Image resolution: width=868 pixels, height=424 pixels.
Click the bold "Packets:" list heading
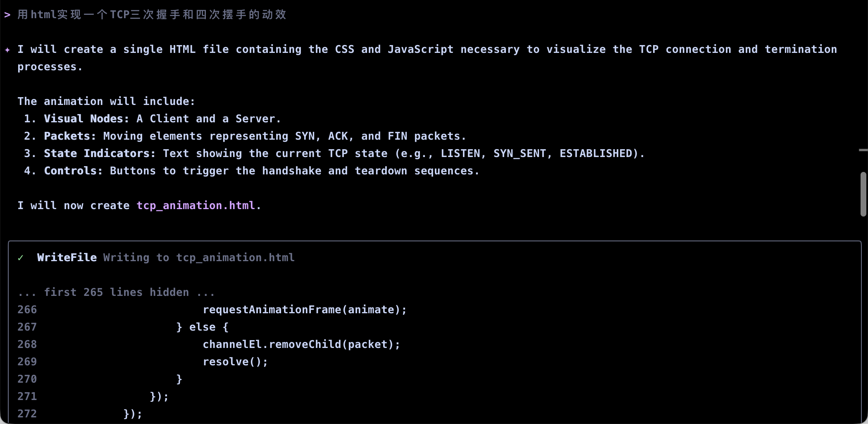point(70,136)
